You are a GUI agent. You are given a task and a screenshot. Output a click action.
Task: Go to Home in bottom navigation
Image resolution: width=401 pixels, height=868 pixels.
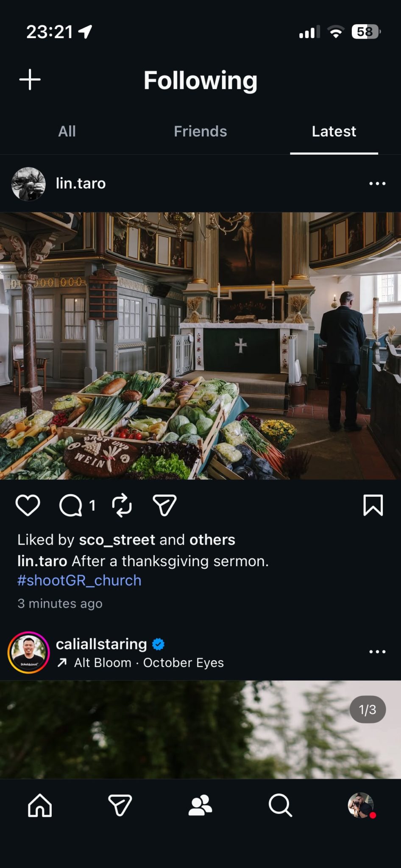(40, 805)
